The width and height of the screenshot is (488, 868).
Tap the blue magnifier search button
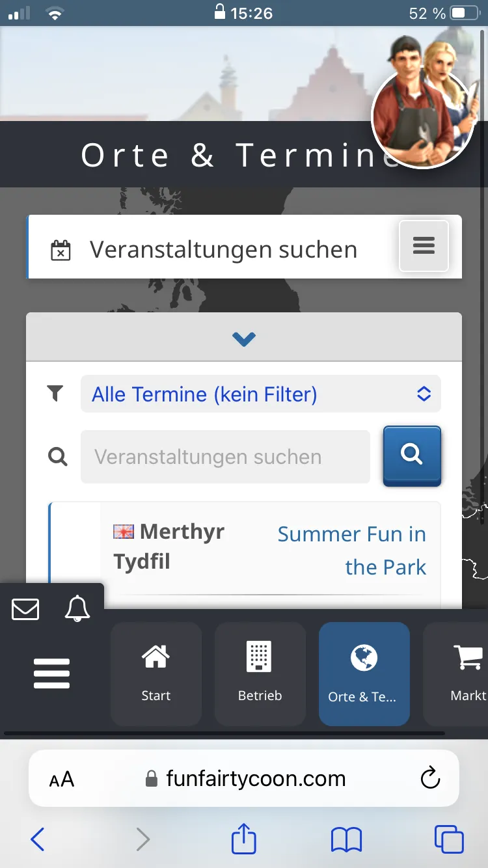click(x=412, y=455)
